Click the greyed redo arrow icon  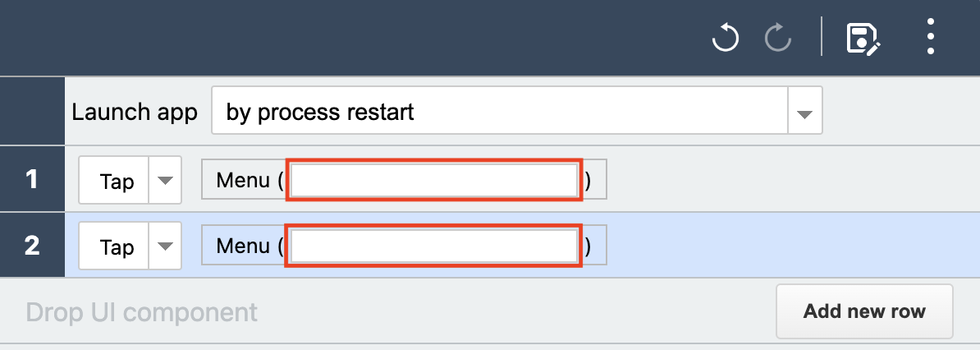[778, 39]
